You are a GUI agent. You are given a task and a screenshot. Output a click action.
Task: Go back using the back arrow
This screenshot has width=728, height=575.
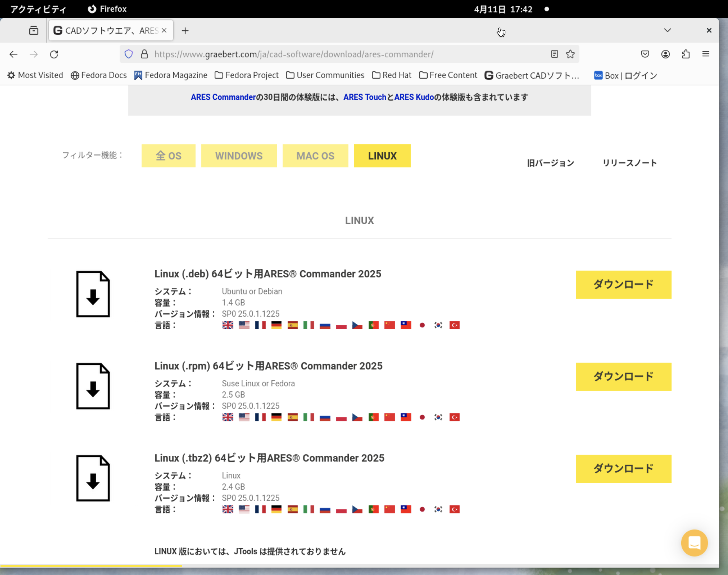(13, 54)
